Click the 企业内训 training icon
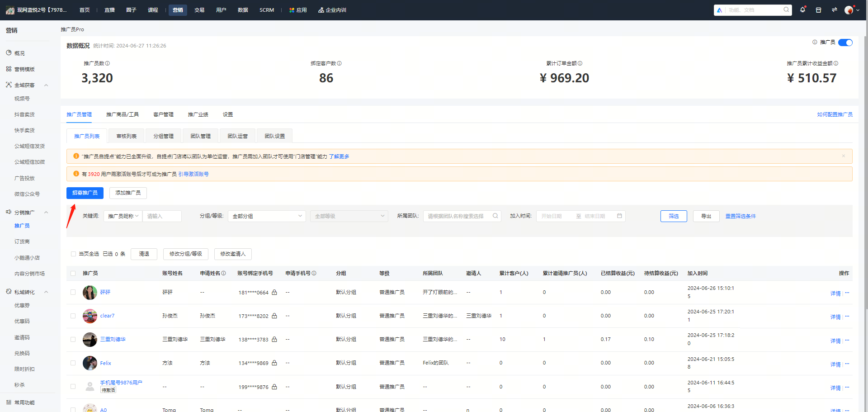 click(321, 10)
